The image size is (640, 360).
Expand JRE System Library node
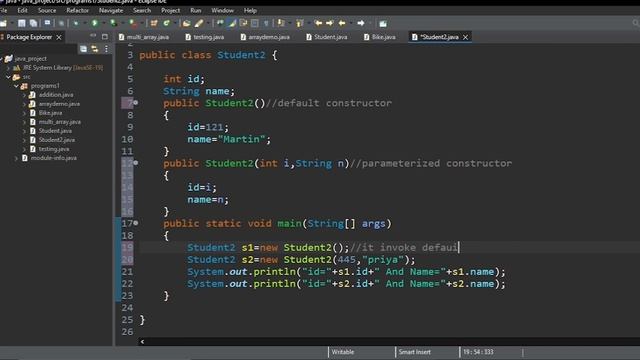[9, 68]
